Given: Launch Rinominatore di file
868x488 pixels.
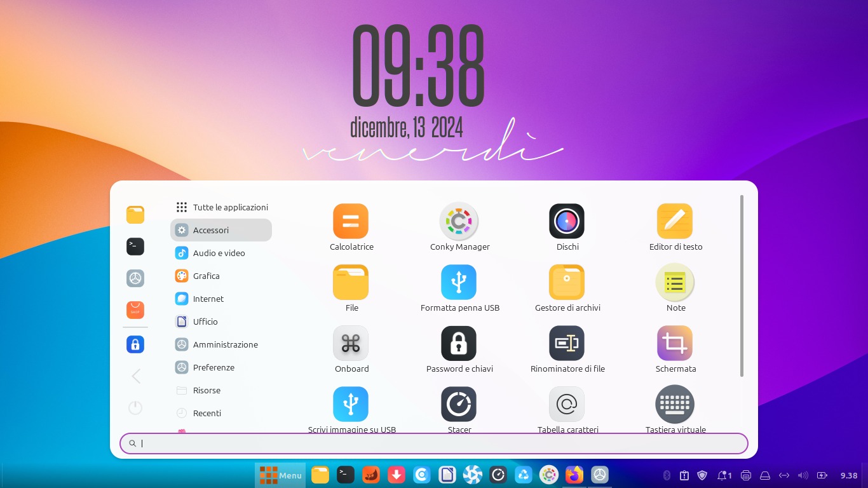Looking at the screenshot, I should click(x=567, y=349).
